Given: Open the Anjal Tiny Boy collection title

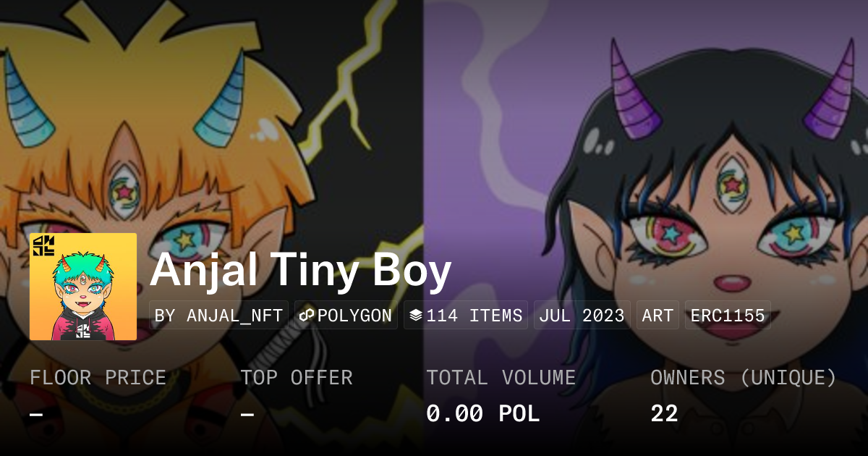Looking at the screenshot, I should click(x=301, y=271).
